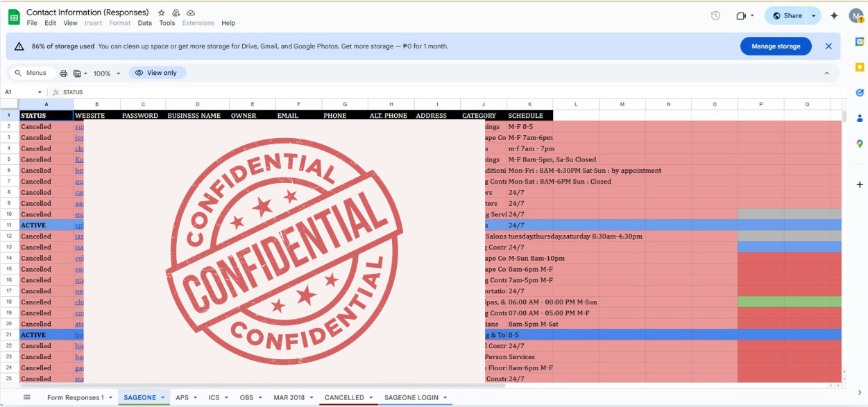Open the File menu
The image size is (868, 407).
pos(32,23)
